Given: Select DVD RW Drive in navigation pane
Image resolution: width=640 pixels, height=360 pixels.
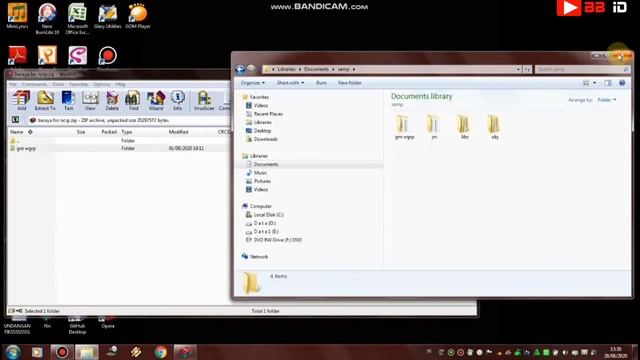Looking at the screenshot, I should pyautogui.click(x=274, y=240).
